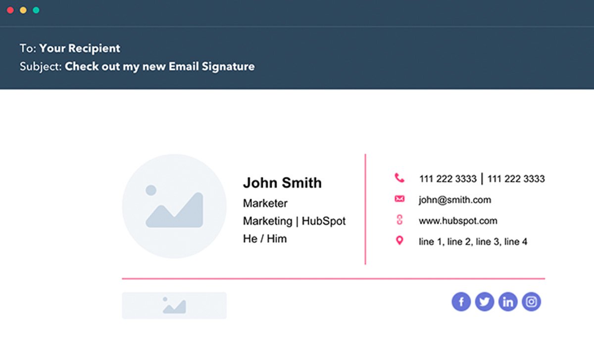Click the www.hubspot.com website link
Viewport: 594px width, 364px height.
pyautogui.click(x=458, y=221)
